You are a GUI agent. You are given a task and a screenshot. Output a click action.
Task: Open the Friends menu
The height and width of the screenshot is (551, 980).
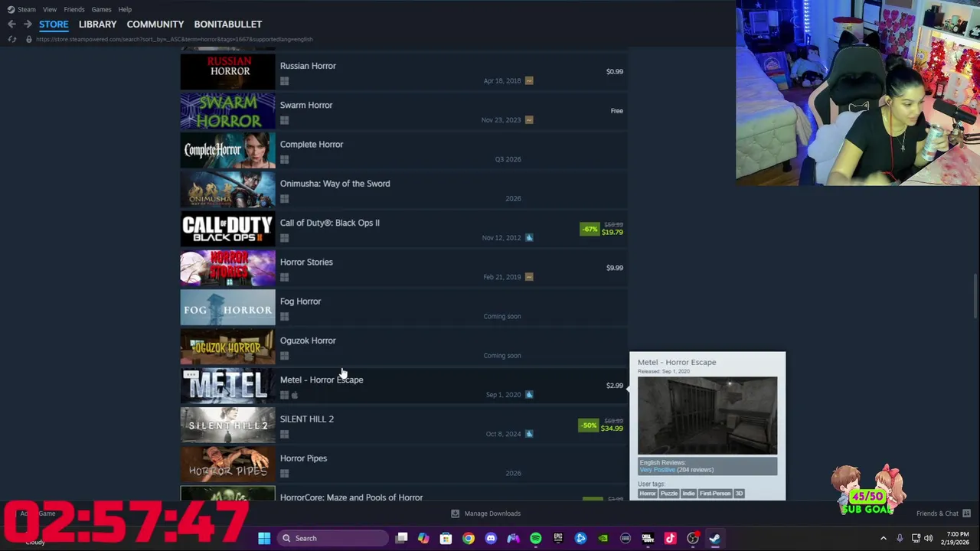[x=74, y=9]
